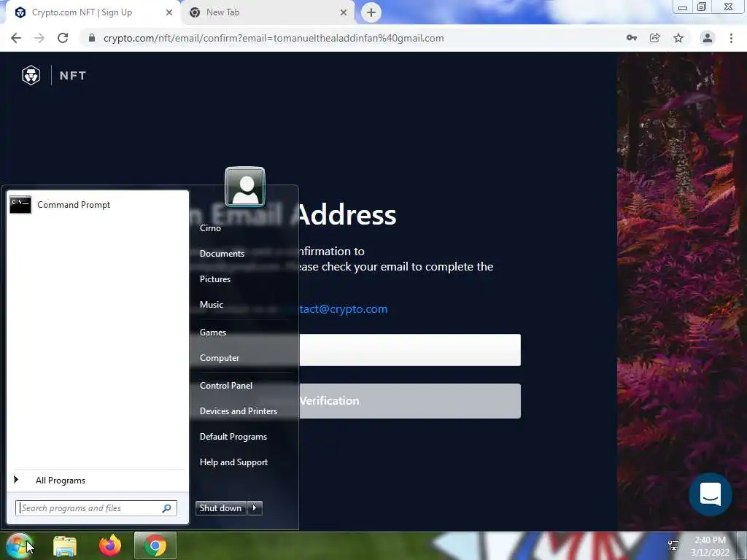
Task: Click the Windows Start orb
Action: point(19,545)
